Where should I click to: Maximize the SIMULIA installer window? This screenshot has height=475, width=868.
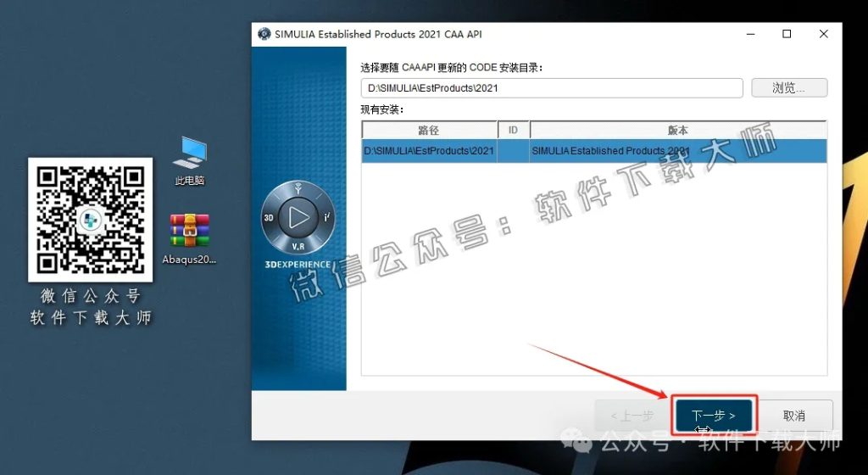[x=787, y=34]
